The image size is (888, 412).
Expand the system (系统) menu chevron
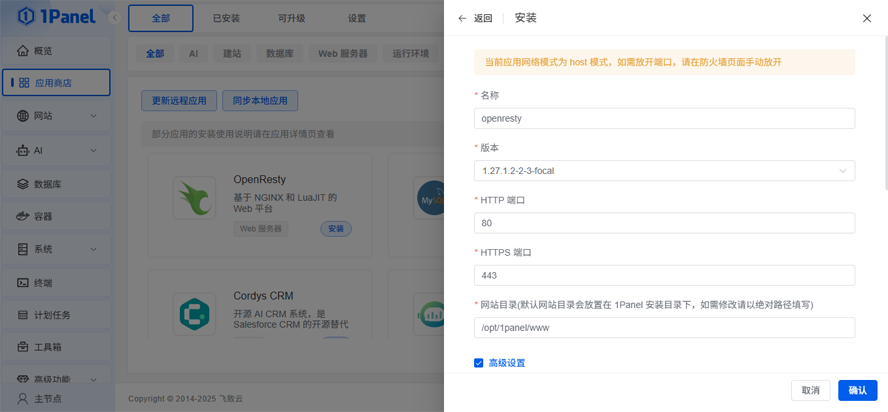point(94,249)
